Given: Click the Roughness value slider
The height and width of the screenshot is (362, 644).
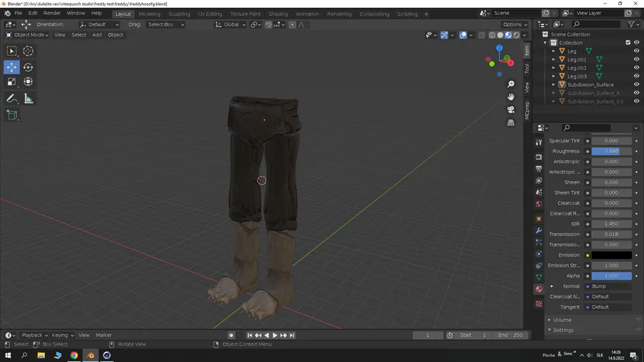Looking at the screenshot, I should (611, 151).
